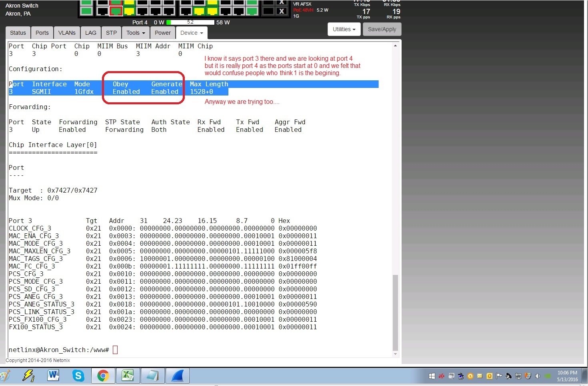This screenshot has width=588, height=386.
Task: Select the STP tab
Action: point(112,33)
